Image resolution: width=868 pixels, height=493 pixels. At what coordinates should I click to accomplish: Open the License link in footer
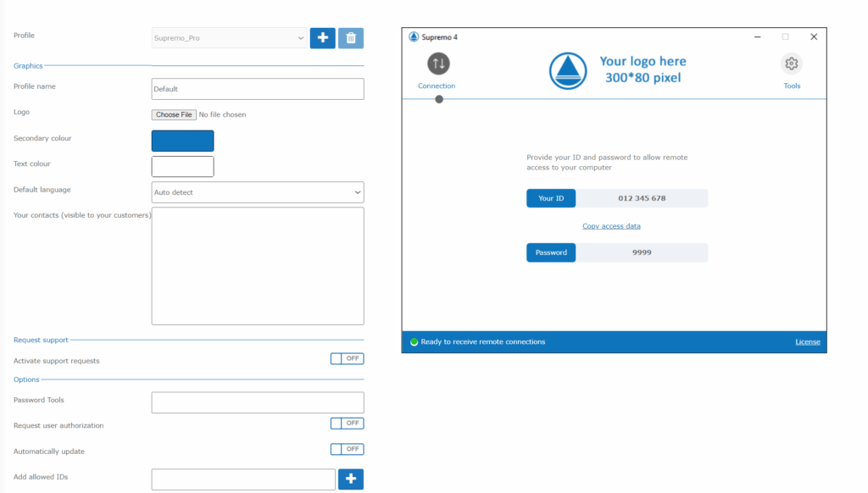(808, 342)
